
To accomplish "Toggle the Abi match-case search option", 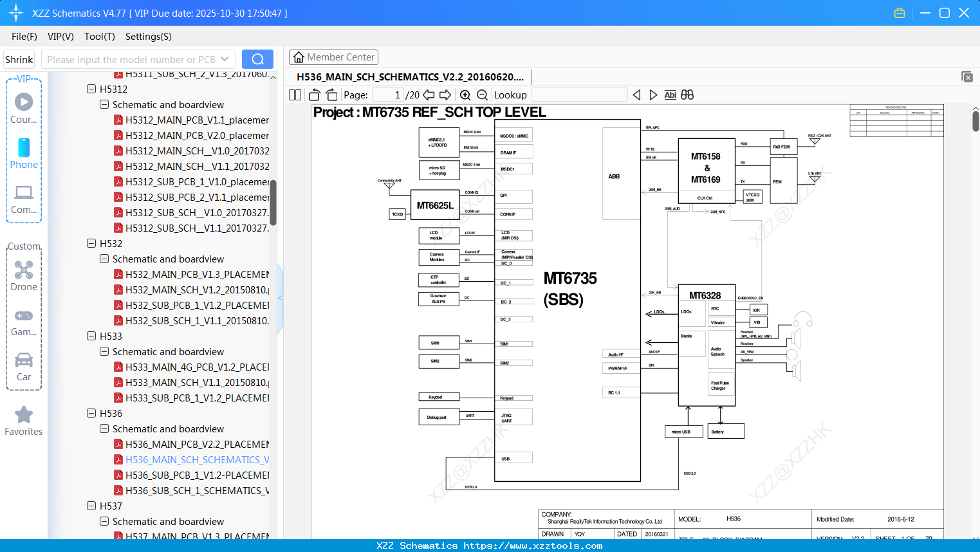I will click(x=670, y=95).
